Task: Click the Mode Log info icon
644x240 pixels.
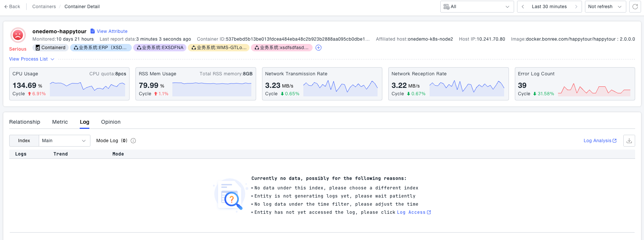Action: coord(133,141)
